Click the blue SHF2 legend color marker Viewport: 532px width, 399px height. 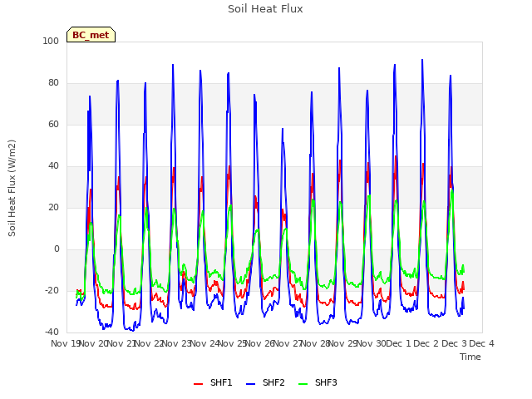[x=250, y=384]
